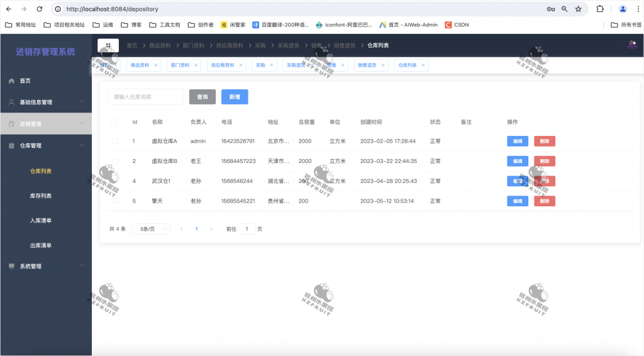The image size is (644, 356).
Task: Open the browser extensions puzzle icon
Action: point(600,9)
